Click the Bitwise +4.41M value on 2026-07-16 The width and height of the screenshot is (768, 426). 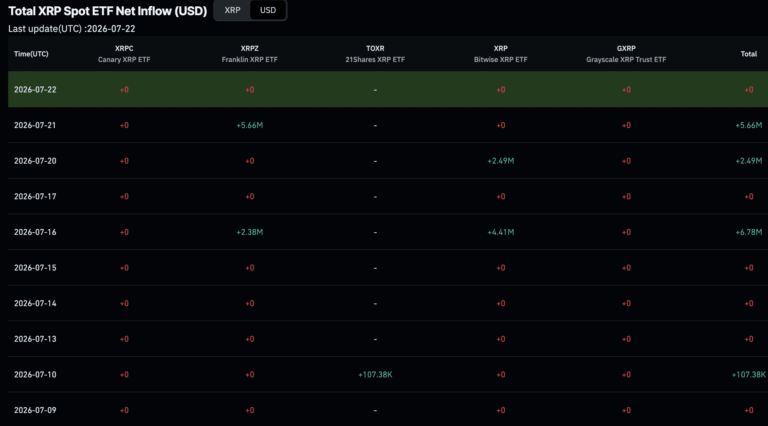[501, 232]
